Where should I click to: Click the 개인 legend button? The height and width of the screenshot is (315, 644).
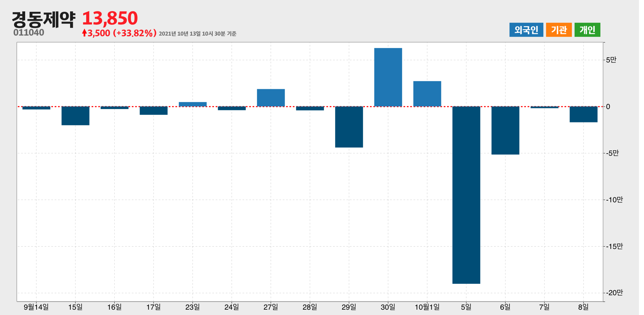587,30
